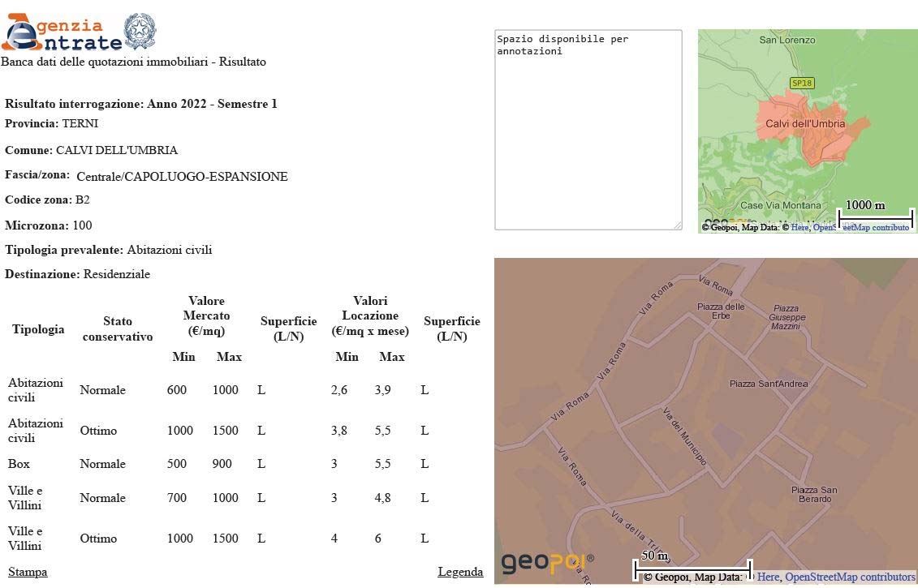This screenshot has height=588, width=918.
Task: Click Piazza Giuseppe Mazzini map label
Action: (x=786, y=317)
